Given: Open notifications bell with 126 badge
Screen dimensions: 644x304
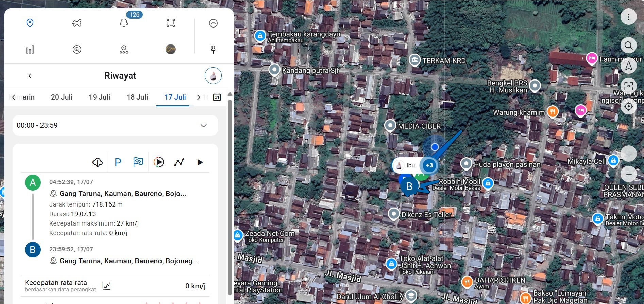Looking at the screenshot, I should point(124,23).
